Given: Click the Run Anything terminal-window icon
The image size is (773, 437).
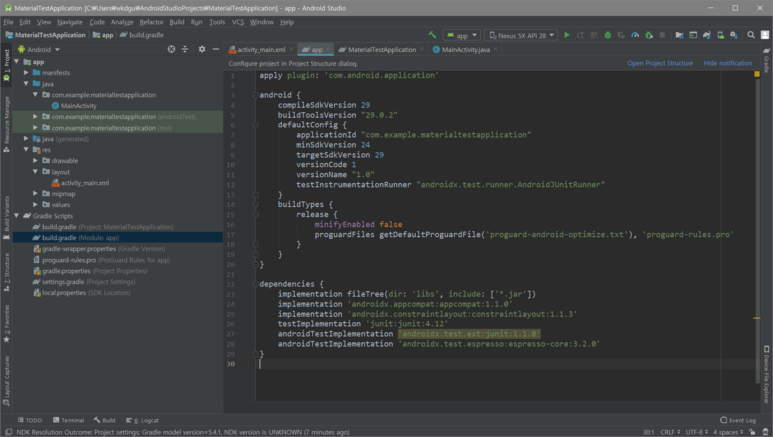Looking at the screenshot, I should click(693, 35).
